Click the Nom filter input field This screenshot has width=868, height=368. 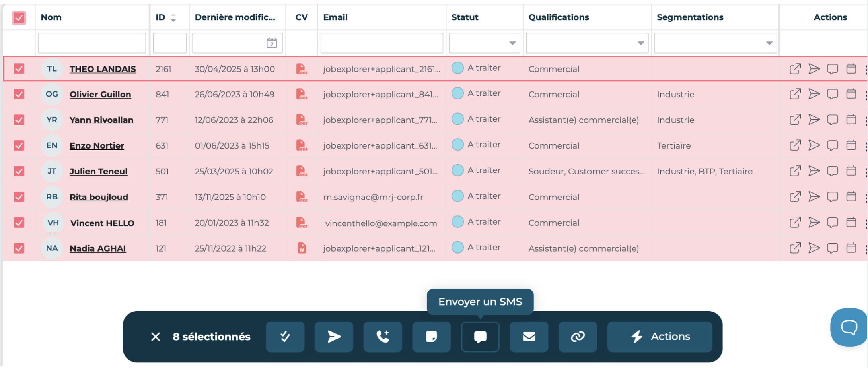[92, 43]
